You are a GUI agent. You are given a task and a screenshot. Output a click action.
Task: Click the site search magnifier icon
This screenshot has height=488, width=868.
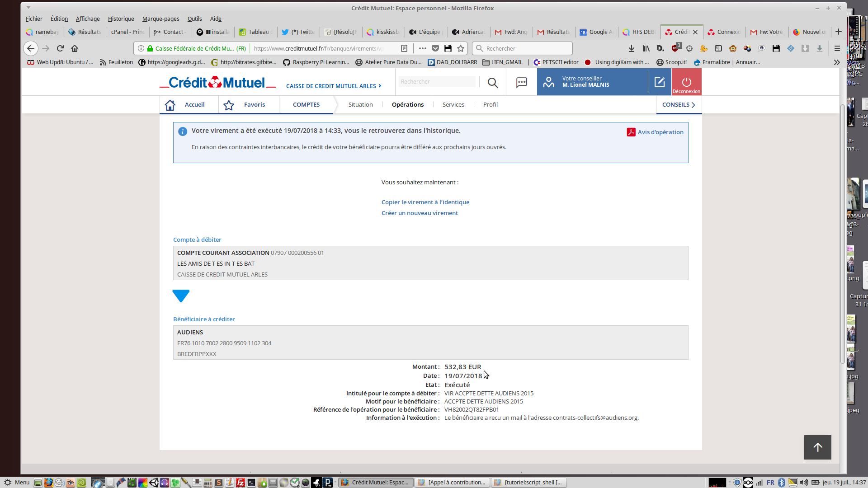tap(493, 82)
